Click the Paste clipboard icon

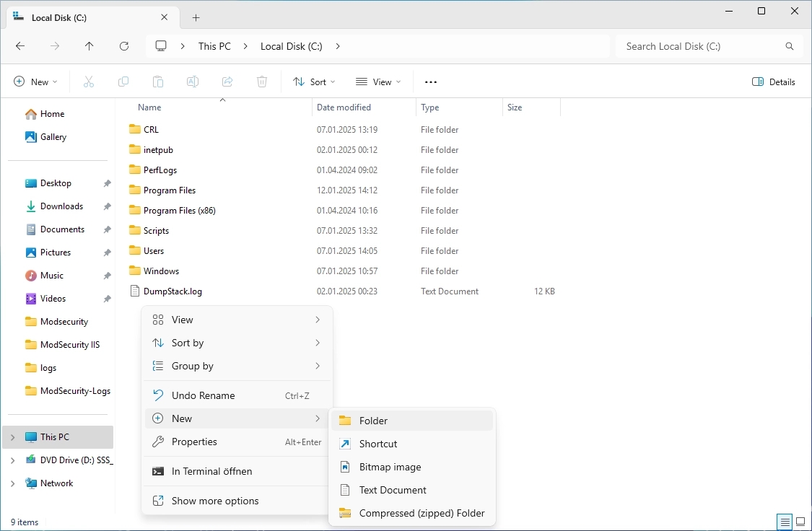click(x=158, y=82)
